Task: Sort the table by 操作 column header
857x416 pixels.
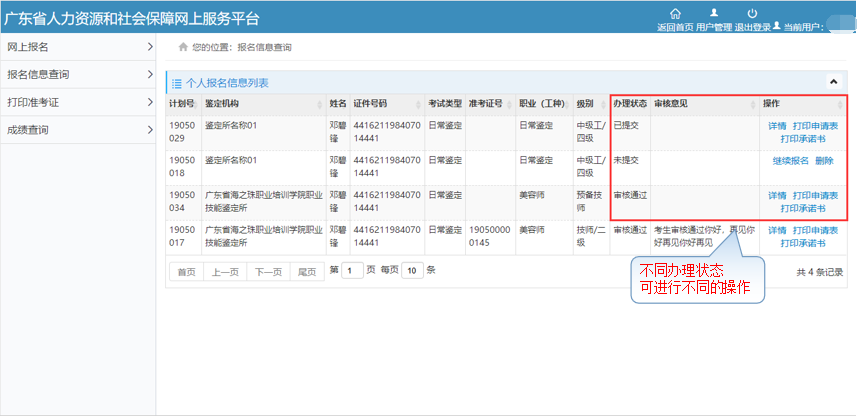Action: [x=803, y=104]
